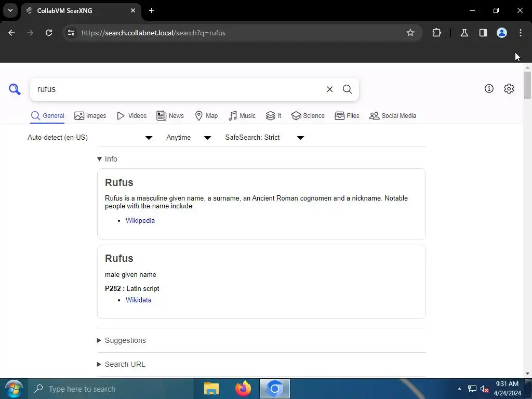Bookmark this page with star icon
Viewport: 532px width, 399px height.
(410, 33)
